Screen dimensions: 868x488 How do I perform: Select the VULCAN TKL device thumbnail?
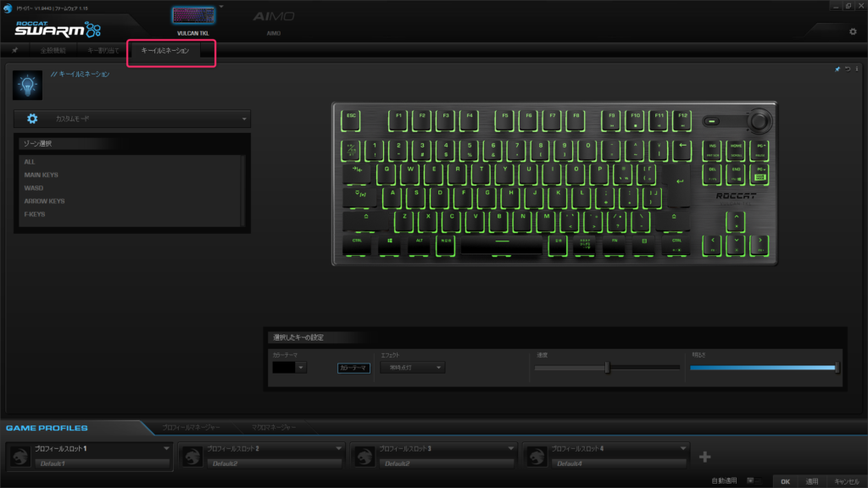click(193, 15)
